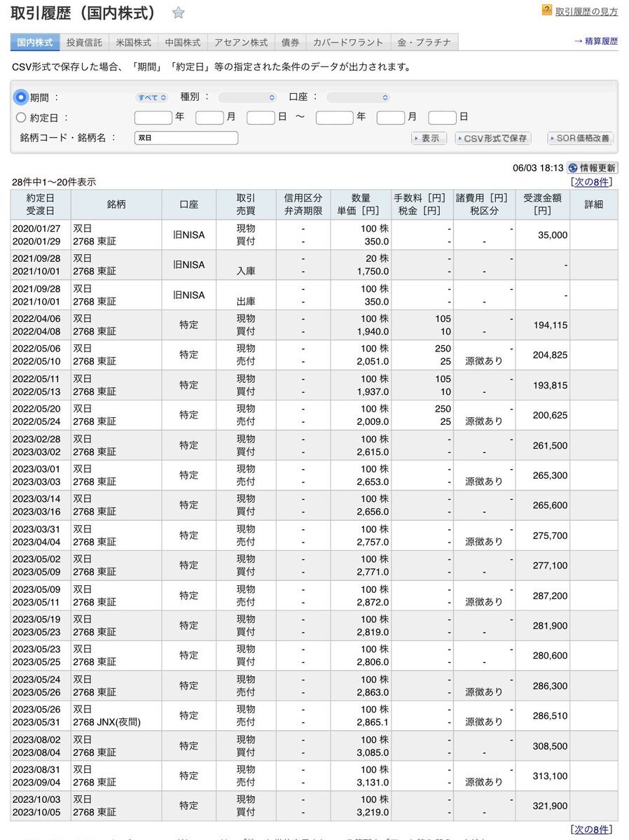Click the 204,825 settlement amount

[550, 356]
